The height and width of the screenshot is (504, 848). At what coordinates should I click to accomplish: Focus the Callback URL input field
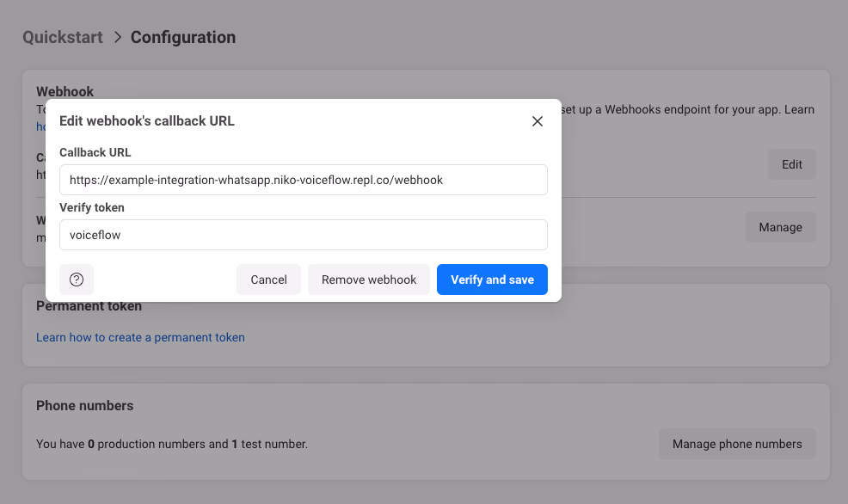coord(303,180)
